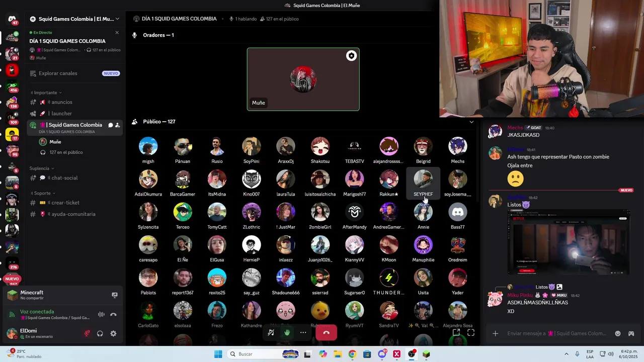Open user settings gear
The height and width of the screenshot is (362, 644).
(x=113, y=333)
